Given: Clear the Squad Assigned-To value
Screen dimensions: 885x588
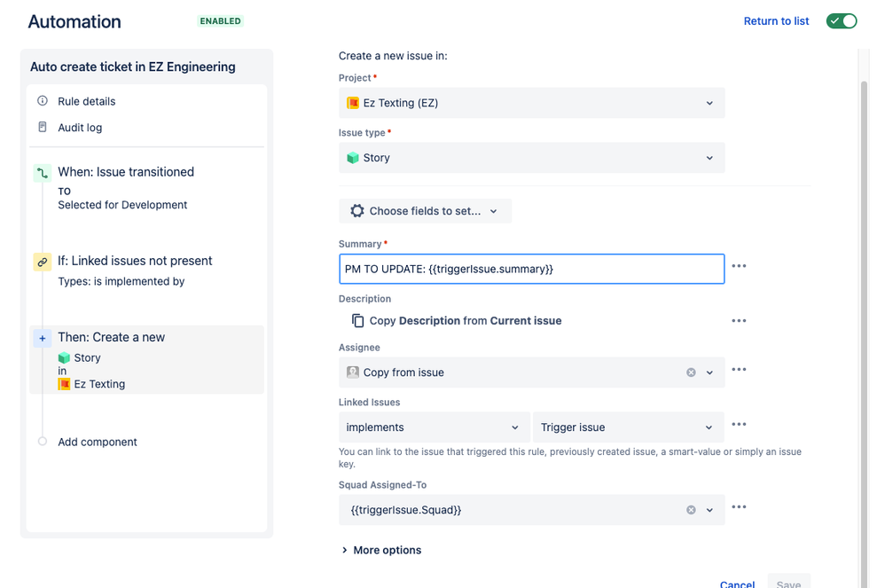Looking at the screenshot, I should [x=691, y=510].
